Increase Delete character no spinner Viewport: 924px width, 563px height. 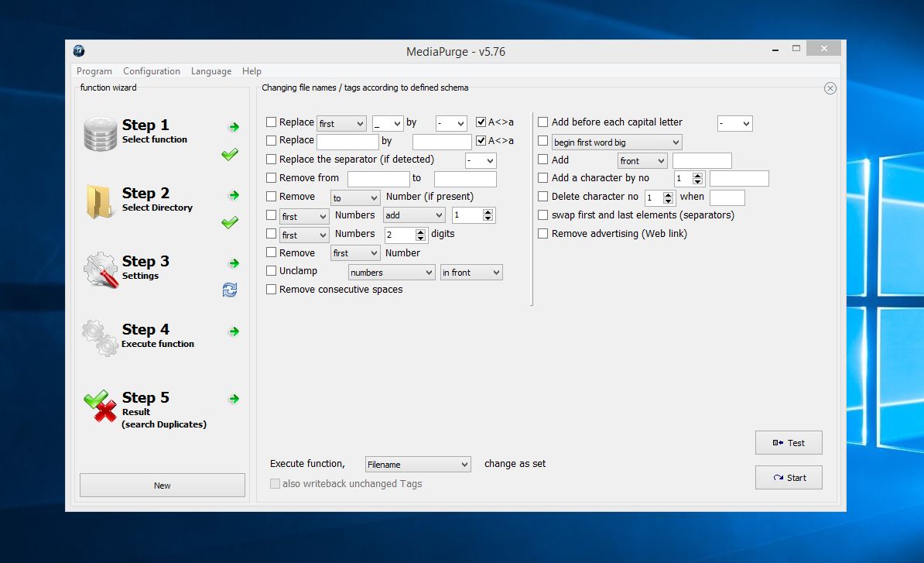pyautogui.click(x=669, y=194)
